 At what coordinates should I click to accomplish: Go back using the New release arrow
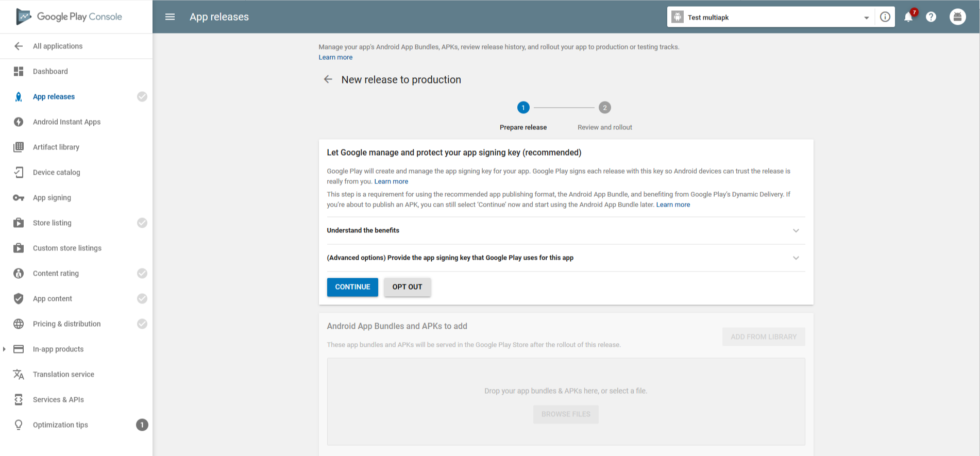click(328, 79)
